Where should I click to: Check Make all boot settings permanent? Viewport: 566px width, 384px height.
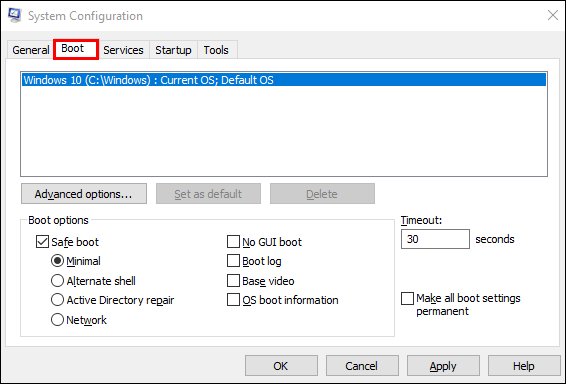407,298
